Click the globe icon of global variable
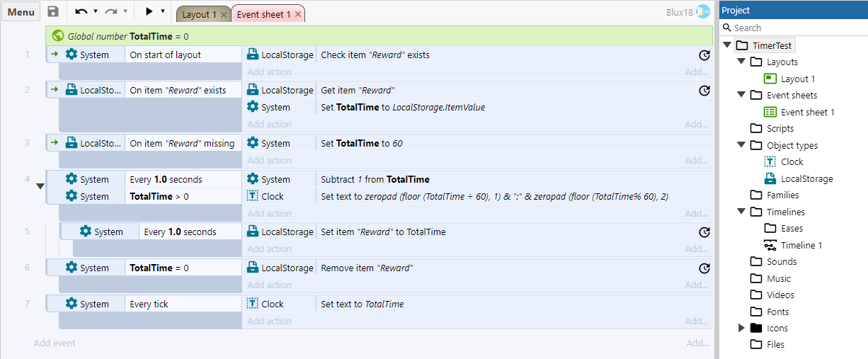The height and width of the screenshot is (359, 868). (x=58, y=36)
